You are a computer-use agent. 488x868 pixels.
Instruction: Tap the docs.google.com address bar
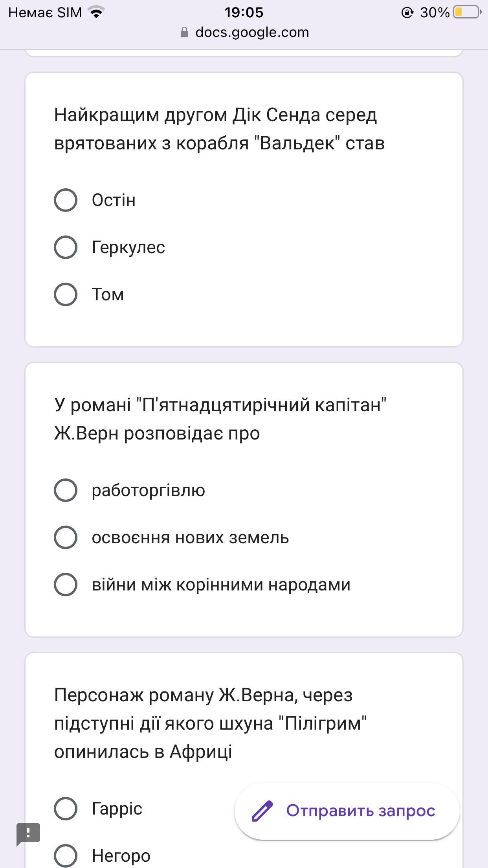tap(252, 32)
